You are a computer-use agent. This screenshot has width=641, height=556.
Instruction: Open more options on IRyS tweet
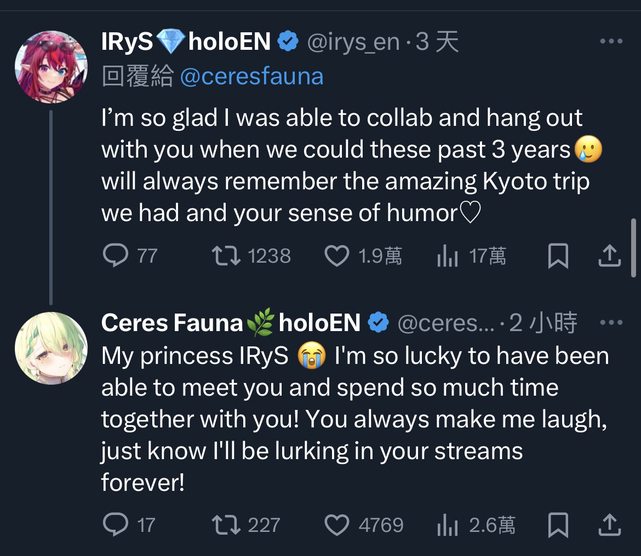[x=609, y=41]
